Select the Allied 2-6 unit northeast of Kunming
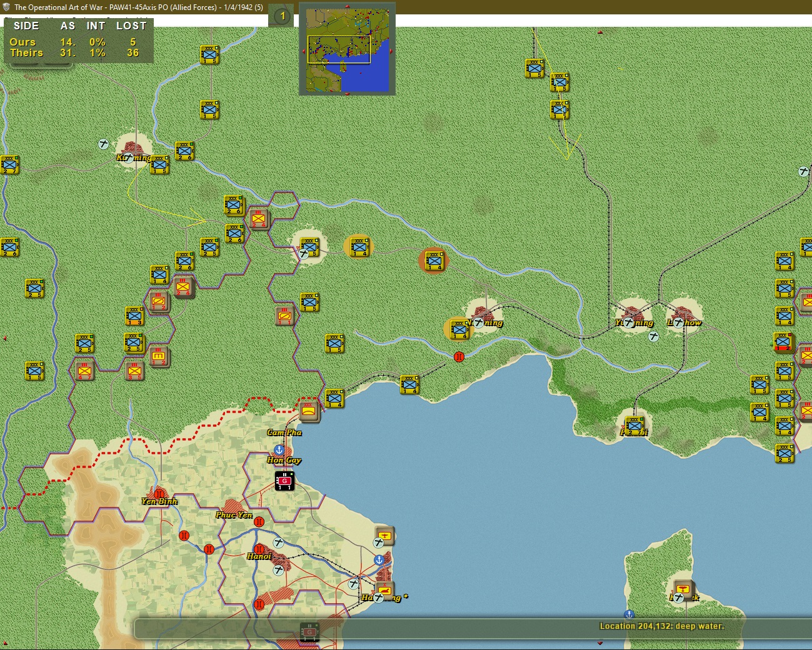Viewport: 812px width, 650px height. (x=184, y=151)
